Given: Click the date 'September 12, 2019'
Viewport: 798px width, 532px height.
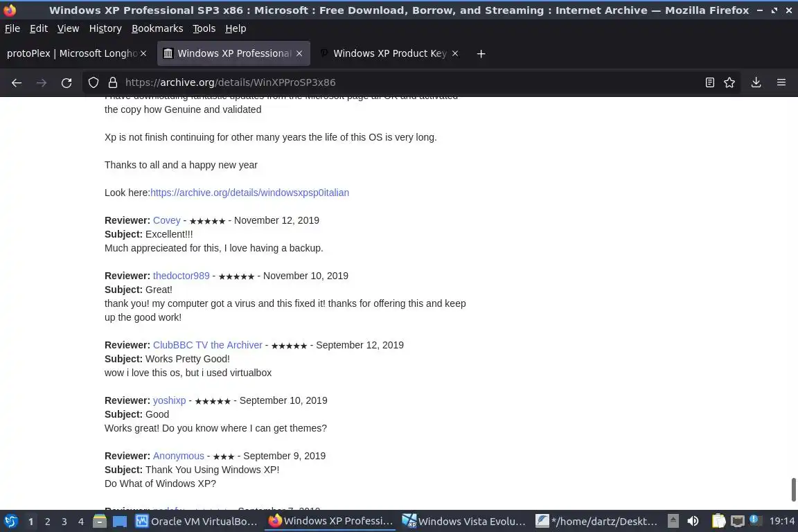Looking at the screenshot, I should [x=360, y=345].
